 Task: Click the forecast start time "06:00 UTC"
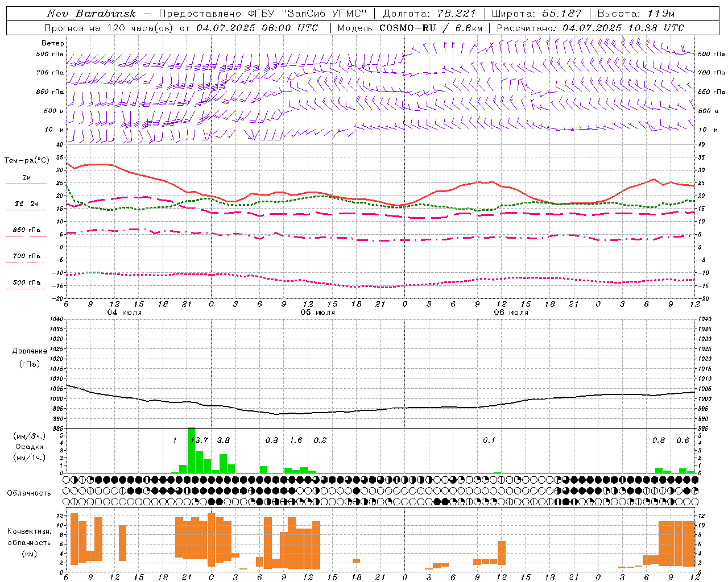pos(286,28)
